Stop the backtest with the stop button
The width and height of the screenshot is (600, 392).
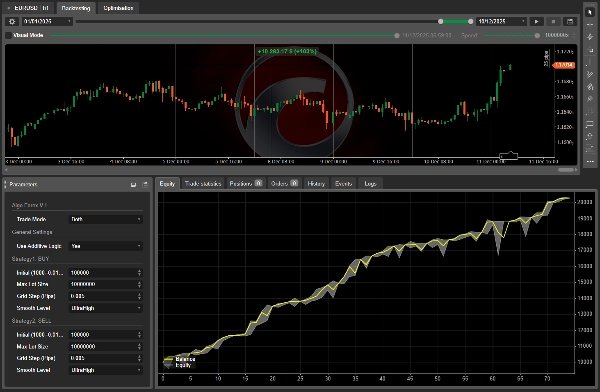pos(553,21)
